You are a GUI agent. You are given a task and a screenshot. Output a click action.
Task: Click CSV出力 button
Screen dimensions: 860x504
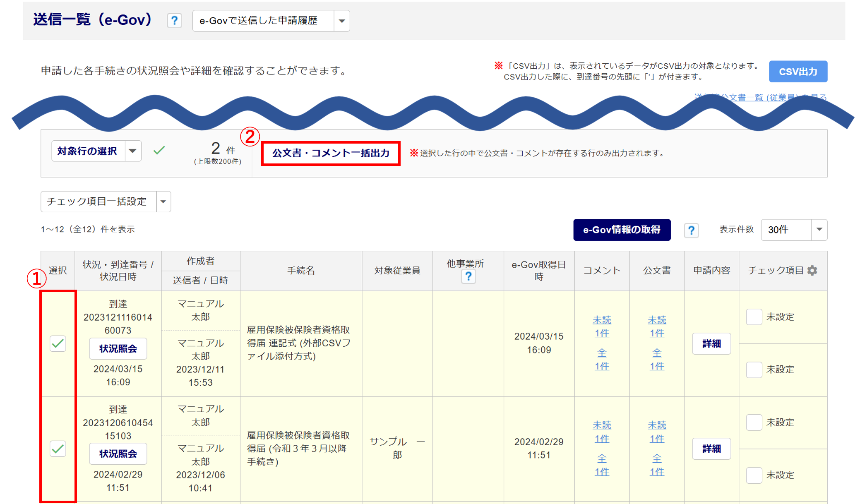coord(798,72)
